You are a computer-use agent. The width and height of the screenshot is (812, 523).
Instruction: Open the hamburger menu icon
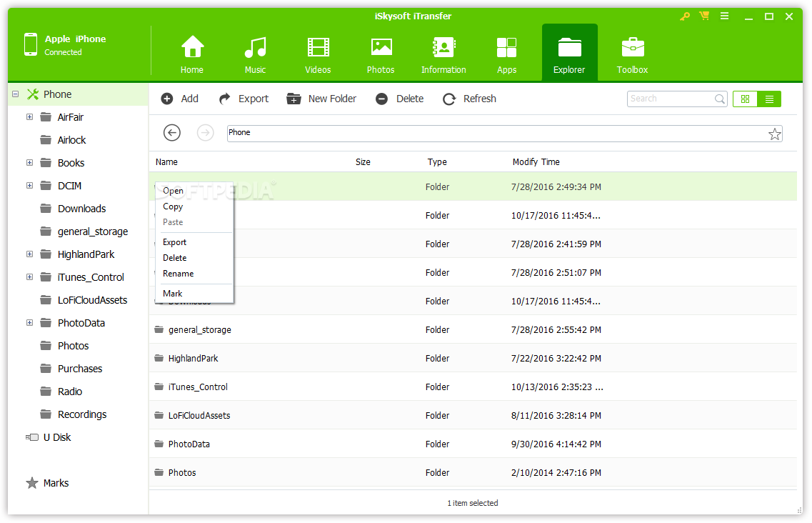pos(724,16)
